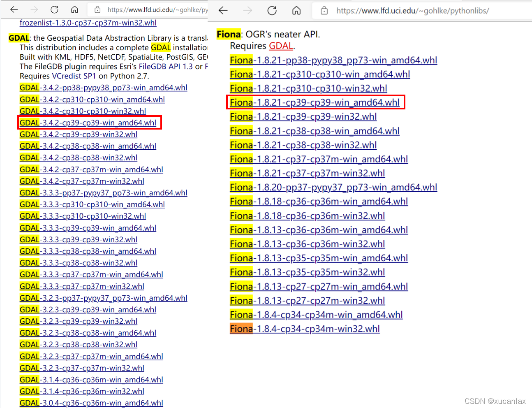The width and height of the screenshot is (532, 408).
Task: Click the back arrow in right browser window
Action: (x=223, y=11)
